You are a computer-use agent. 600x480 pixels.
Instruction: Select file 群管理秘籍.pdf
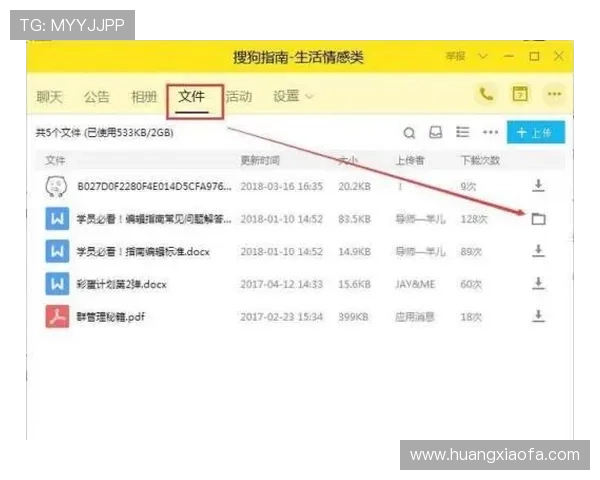pos(111,317)
